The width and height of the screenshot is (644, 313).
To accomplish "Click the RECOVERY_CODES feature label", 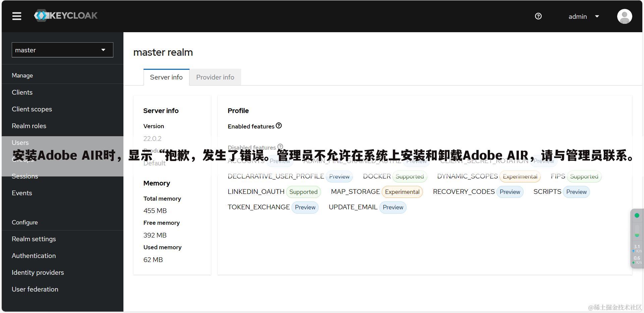I will point(464,192).
